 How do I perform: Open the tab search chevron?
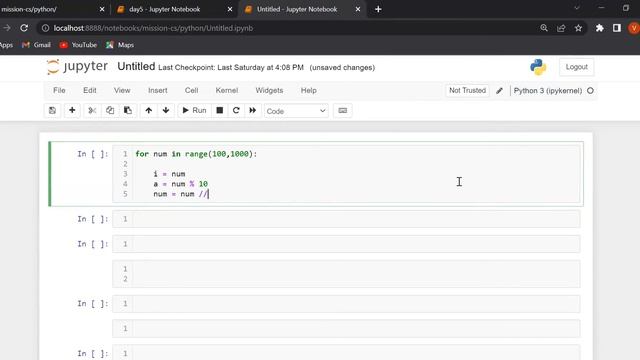(x=577, y=8)
